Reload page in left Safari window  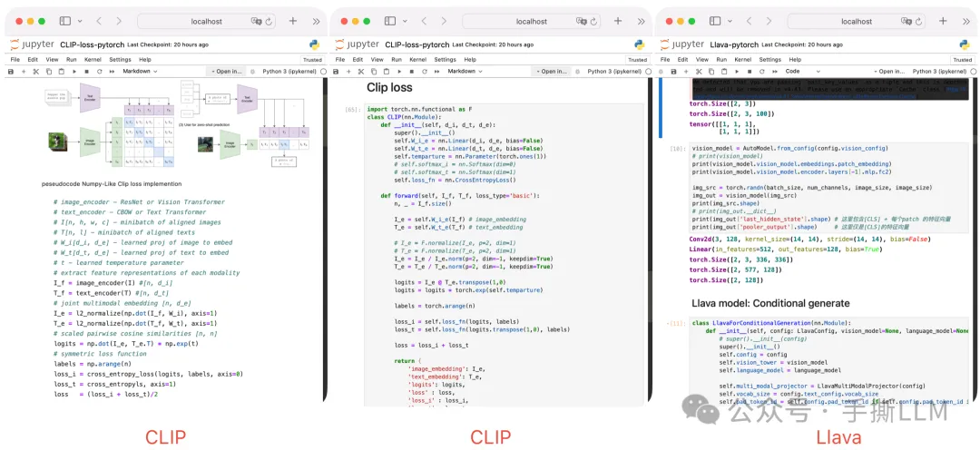click(x=269, y=21)
